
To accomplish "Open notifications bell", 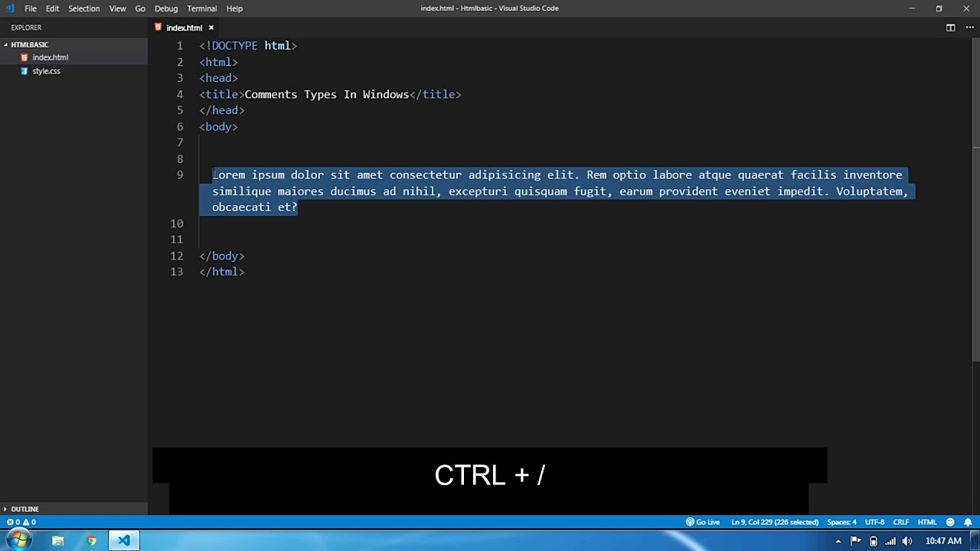I will [968, 522].
